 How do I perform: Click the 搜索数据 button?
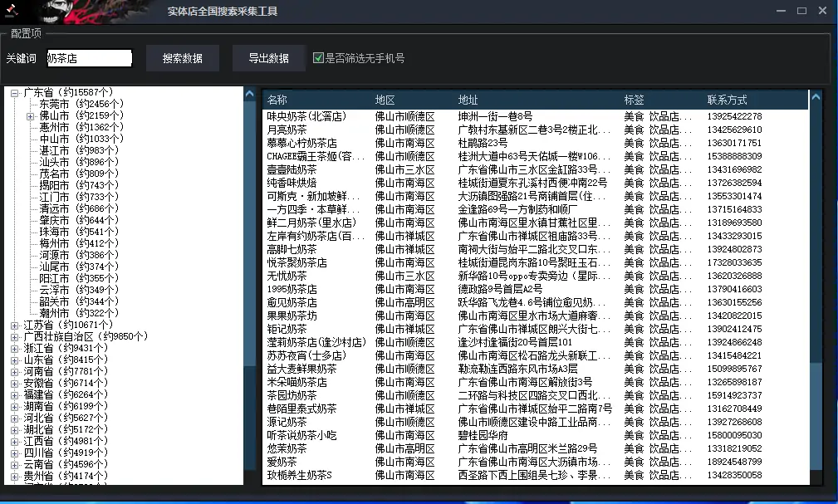pyautogui.click(x=182, y=58)
